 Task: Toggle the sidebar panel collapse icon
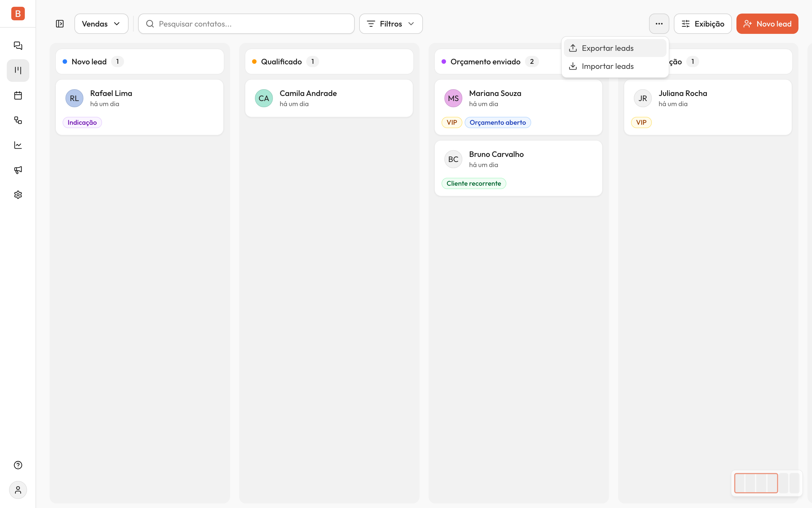click(60, 24)
